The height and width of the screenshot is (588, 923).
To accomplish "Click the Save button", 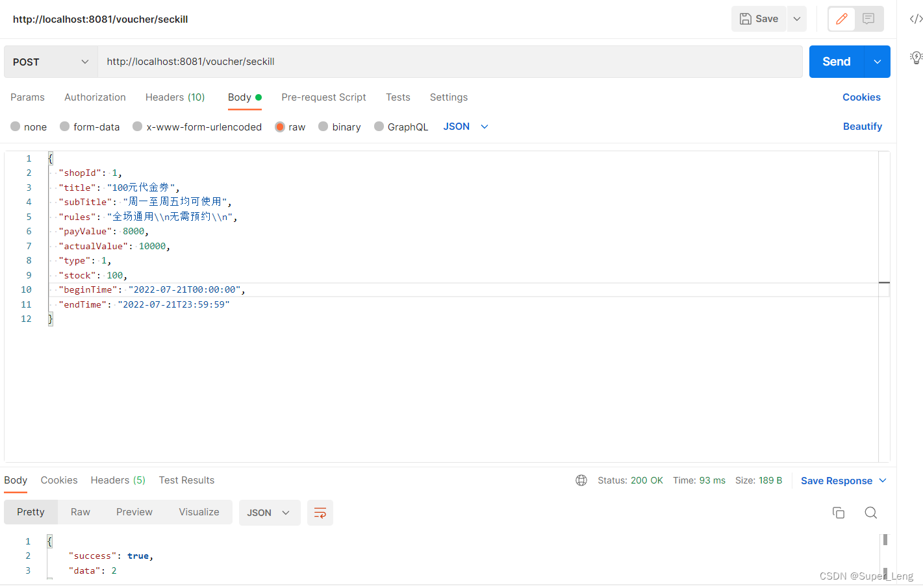I will [759, 19].
